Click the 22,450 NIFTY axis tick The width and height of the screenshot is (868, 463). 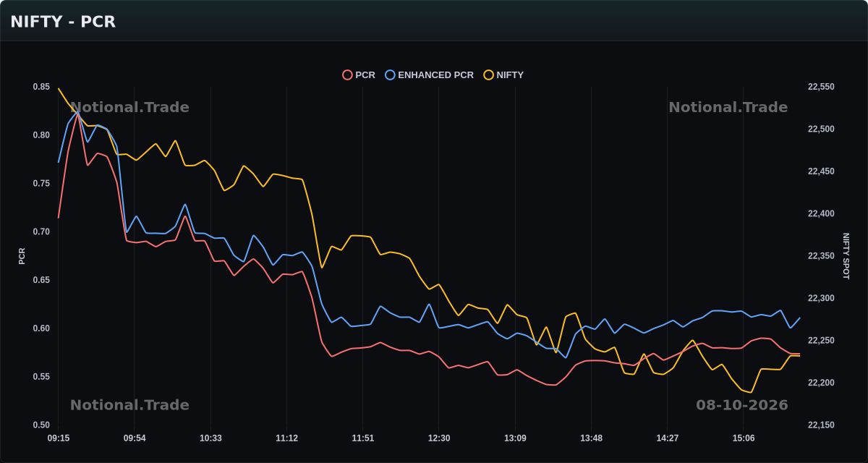click(x=821, y=171)
